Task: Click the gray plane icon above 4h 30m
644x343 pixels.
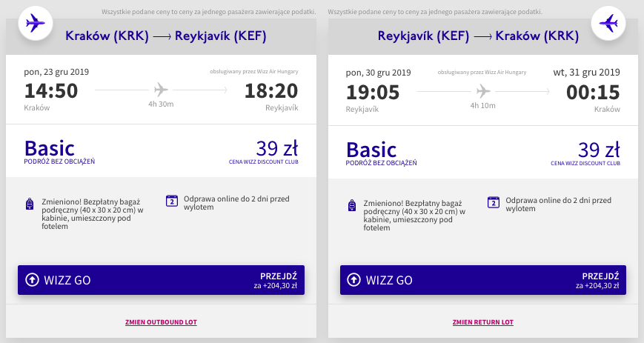Action: click(x=161, y=90)
